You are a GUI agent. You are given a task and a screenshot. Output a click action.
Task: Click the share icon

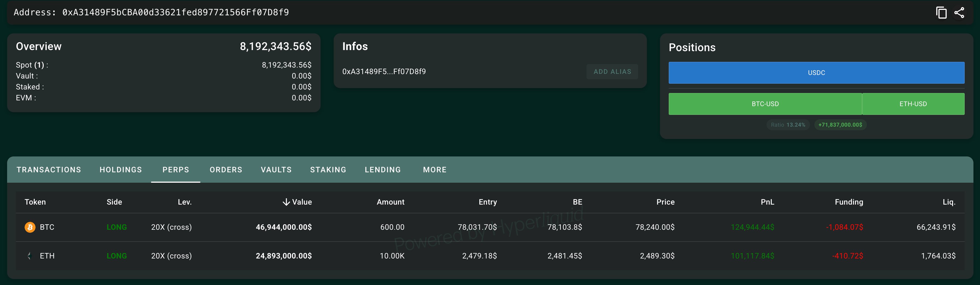point(959,13)
